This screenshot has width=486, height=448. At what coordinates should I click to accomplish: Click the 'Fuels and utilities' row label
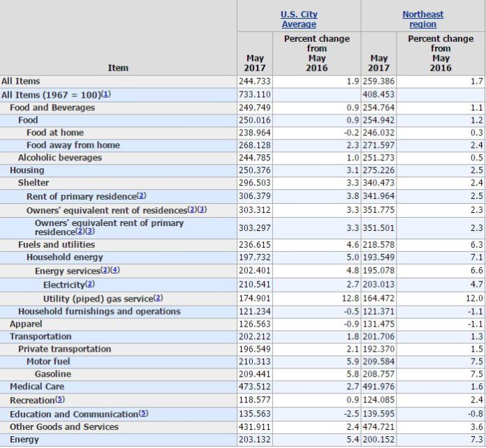[x=57, y=244]
